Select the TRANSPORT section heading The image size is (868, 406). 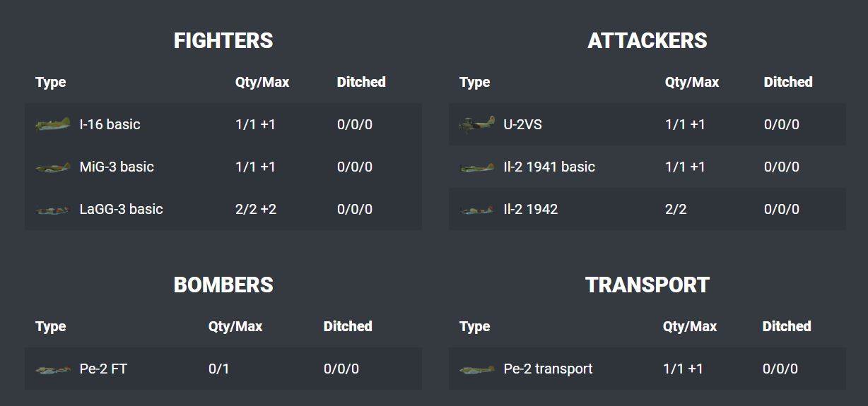point(647,285)
